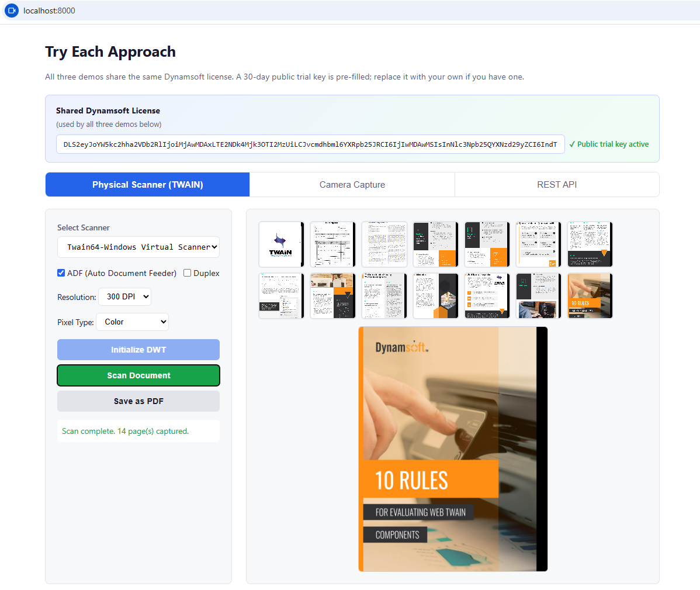Open the Resolution 300 DPI dropdown
The image size is (700, 590).
point(124,296)
